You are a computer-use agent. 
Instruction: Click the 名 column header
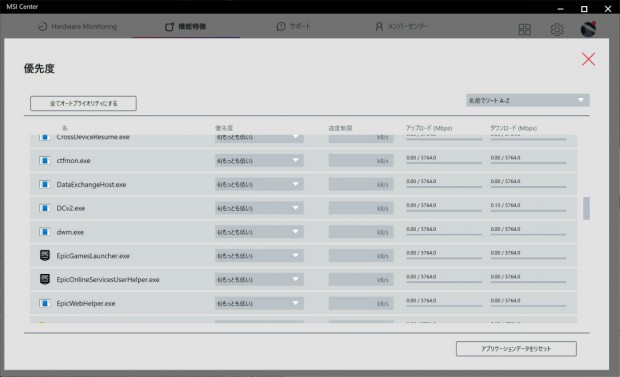pyautogui.click(x=64, y=128)
